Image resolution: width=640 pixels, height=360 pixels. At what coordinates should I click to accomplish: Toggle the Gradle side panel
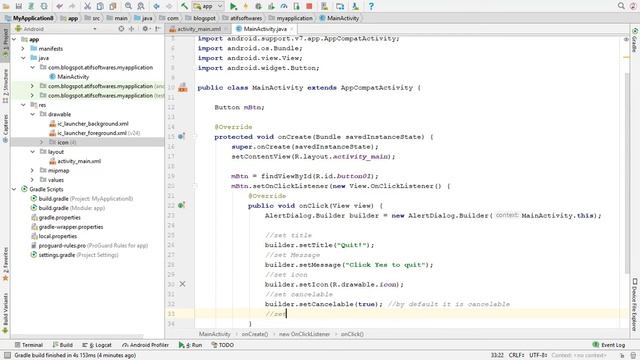(635, 40)
